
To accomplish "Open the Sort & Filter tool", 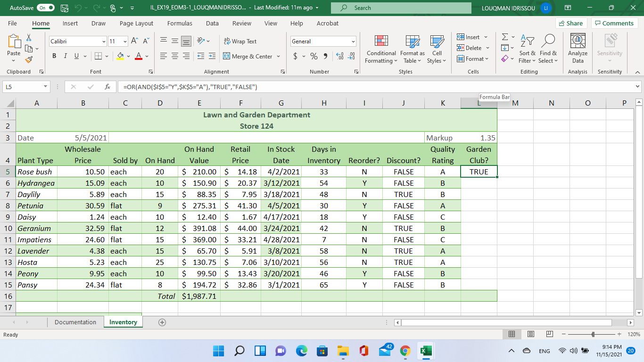I will (527, 49).
